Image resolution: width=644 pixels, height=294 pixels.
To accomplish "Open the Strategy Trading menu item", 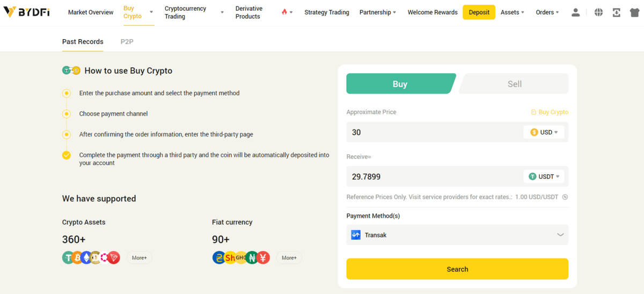I will pyautogui.click(x=326, y=12).
